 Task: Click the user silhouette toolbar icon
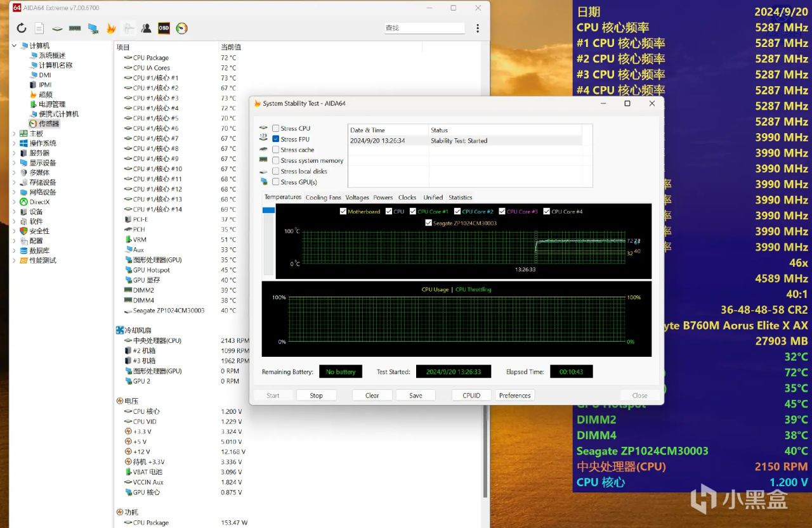coord(146,28)
